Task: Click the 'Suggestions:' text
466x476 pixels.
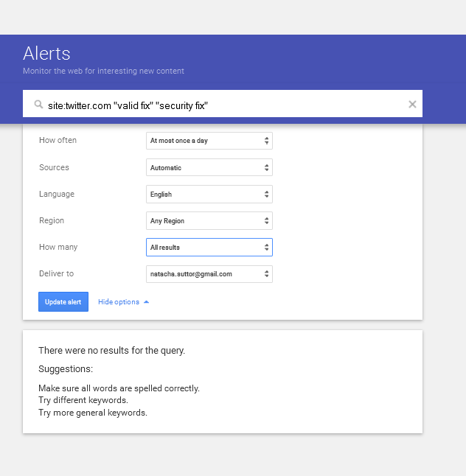Action: (66, 369)
